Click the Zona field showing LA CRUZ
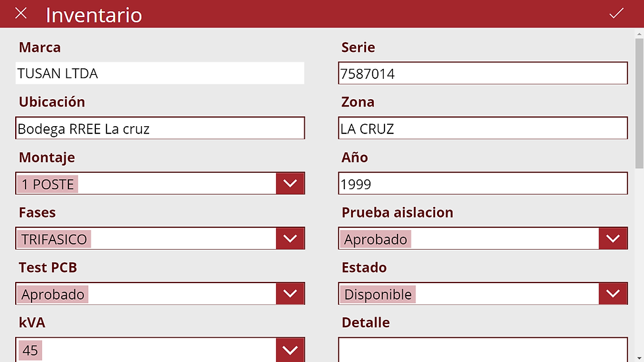644x362 pixels. (483, 129)
